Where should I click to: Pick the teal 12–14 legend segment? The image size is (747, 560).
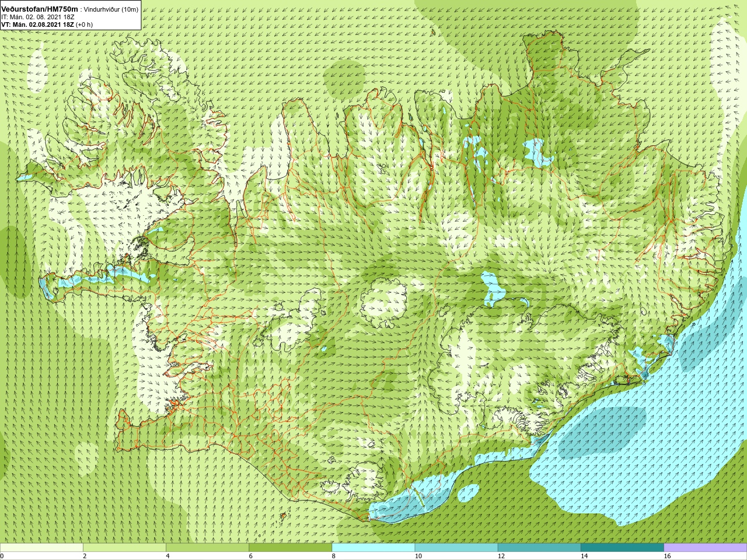click(539, 548)
